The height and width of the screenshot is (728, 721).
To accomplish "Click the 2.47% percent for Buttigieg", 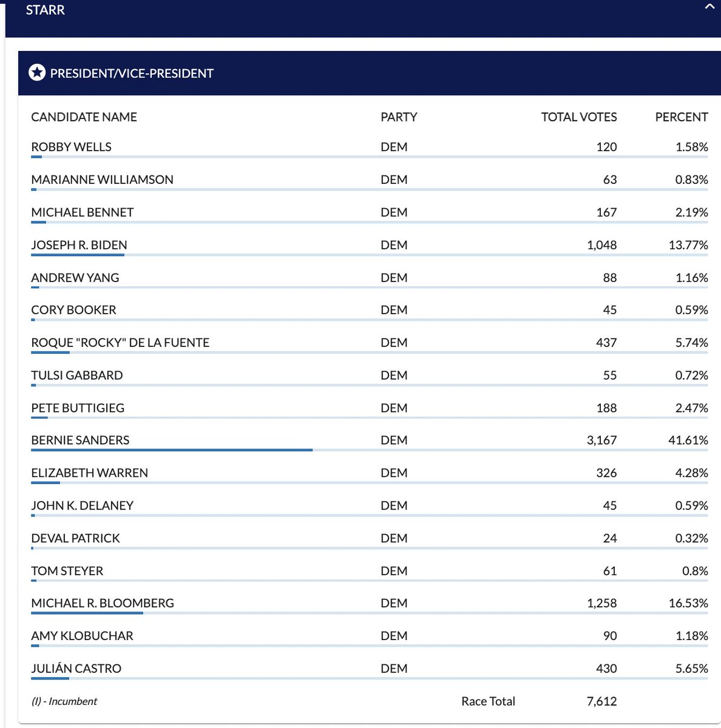I will [x=692, y=408].
